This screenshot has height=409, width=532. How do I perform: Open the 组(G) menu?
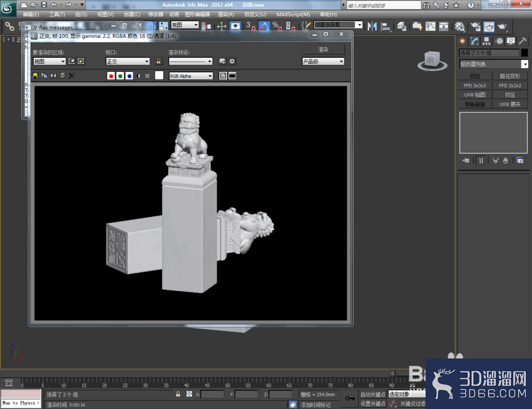tap(81, 14)
